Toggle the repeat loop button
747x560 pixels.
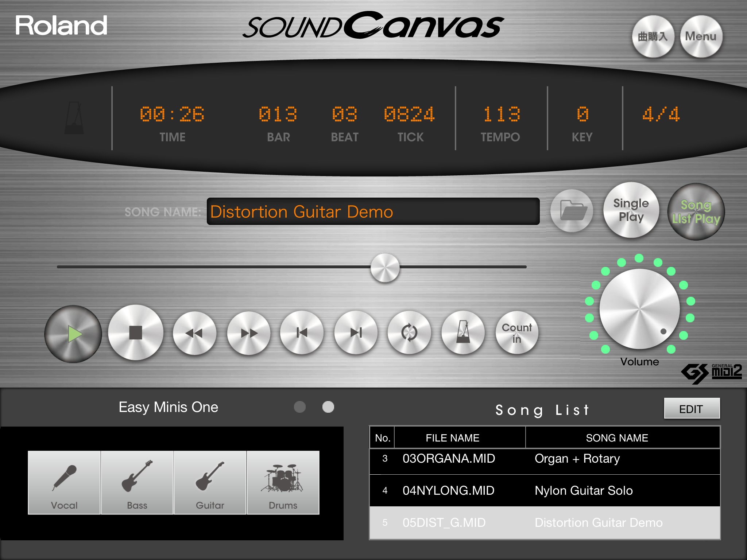409,332
